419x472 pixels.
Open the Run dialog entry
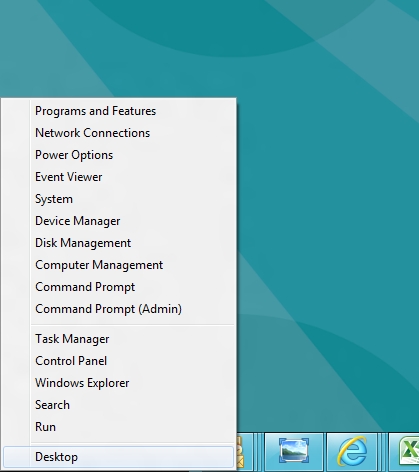[x=45, y=427]
